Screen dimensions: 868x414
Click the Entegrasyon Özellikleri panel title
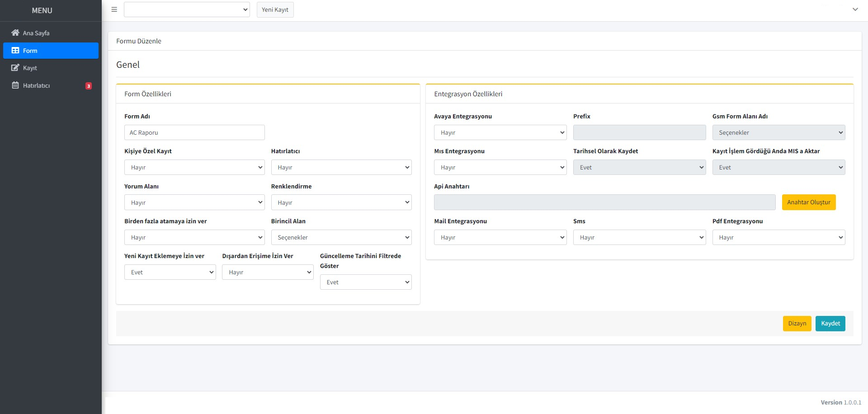click(468, 94)
